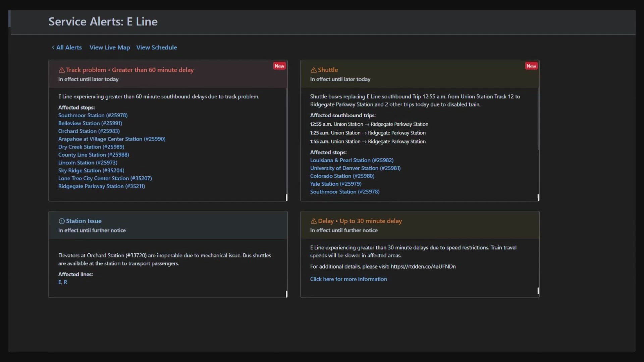644x362 pixels.
Task: Click In effect until later today in Track problem card
Action: [88, 79]
